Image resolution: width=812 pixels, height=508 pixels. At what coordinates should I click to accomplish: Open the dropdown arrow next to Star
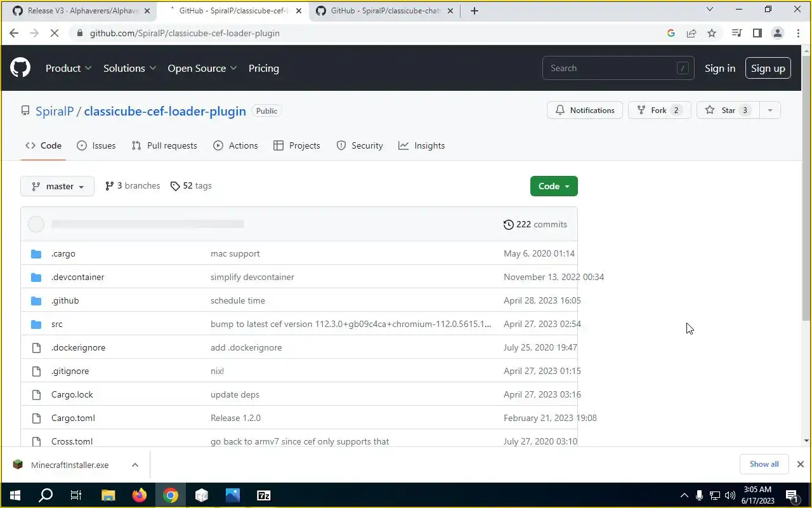point(769,110)
